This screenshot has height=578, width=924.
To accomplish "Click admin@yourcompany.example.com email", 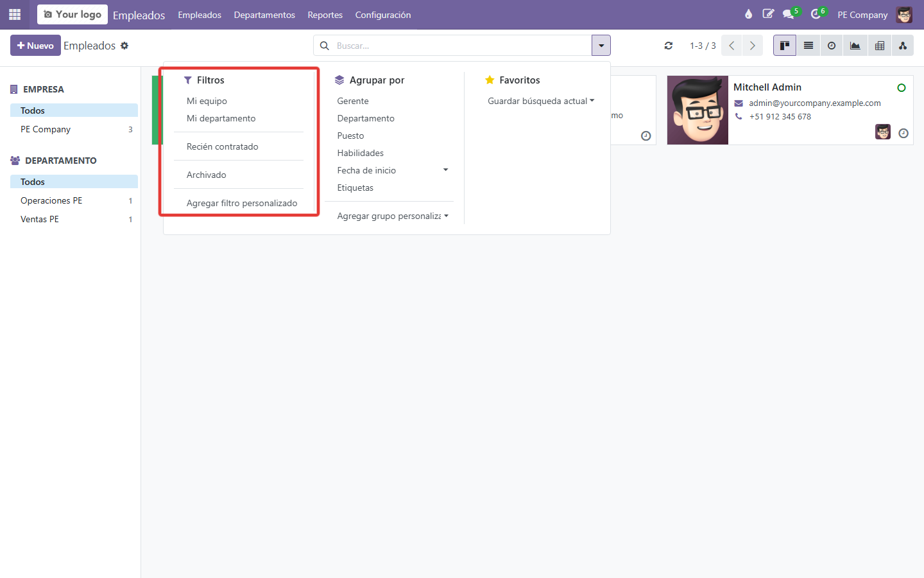I will point(815,103).
